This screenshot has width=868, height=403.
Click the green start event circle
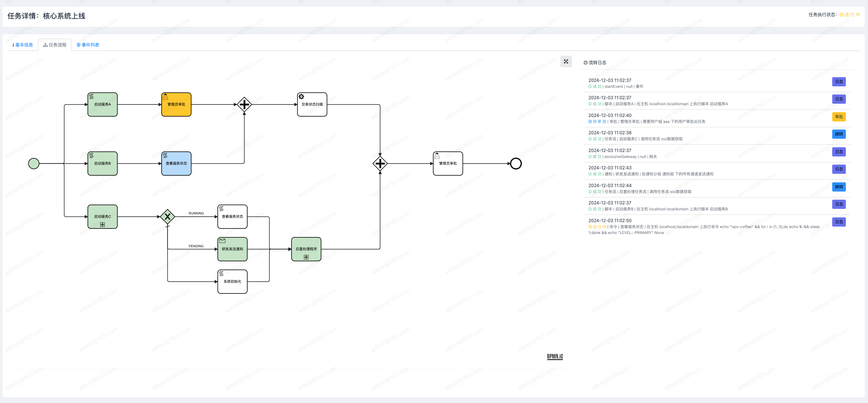pyautogui.click(x=34, y=163)
